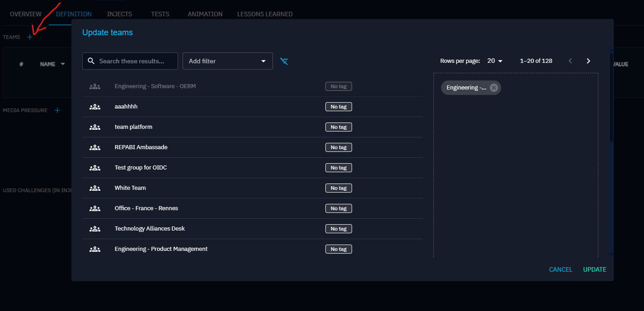Cancel the Update teams dialog
The width and height of the screenshot is (644, 311).
point(560,269)
